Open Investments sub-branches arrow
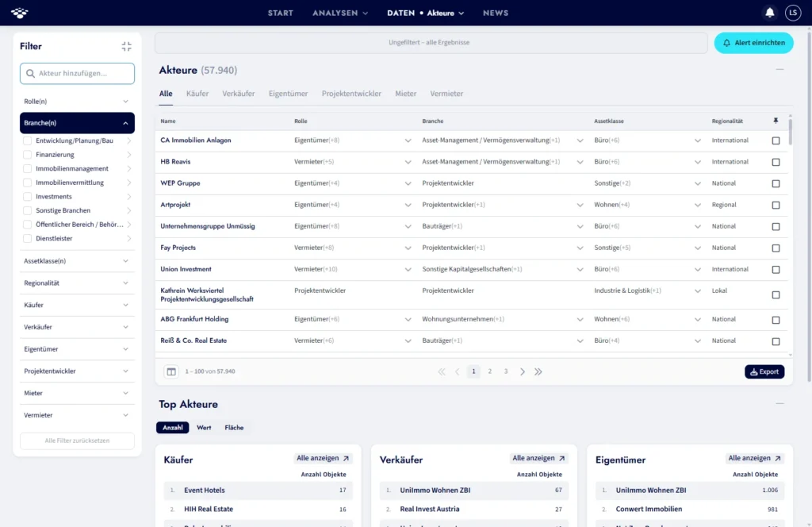The image size is (812, 527). point(129,196)
